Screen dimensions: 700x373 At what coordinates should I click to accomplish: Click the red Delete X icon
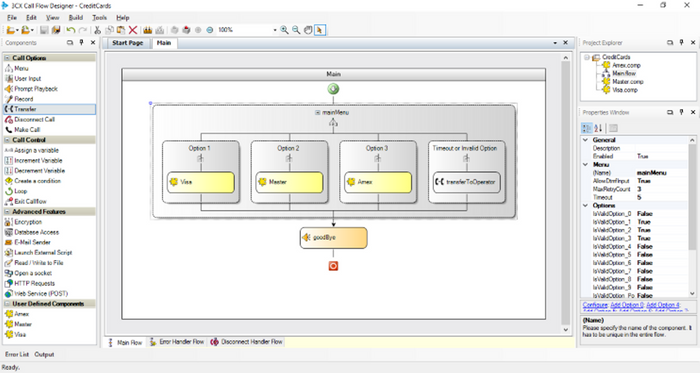point(133,30)
